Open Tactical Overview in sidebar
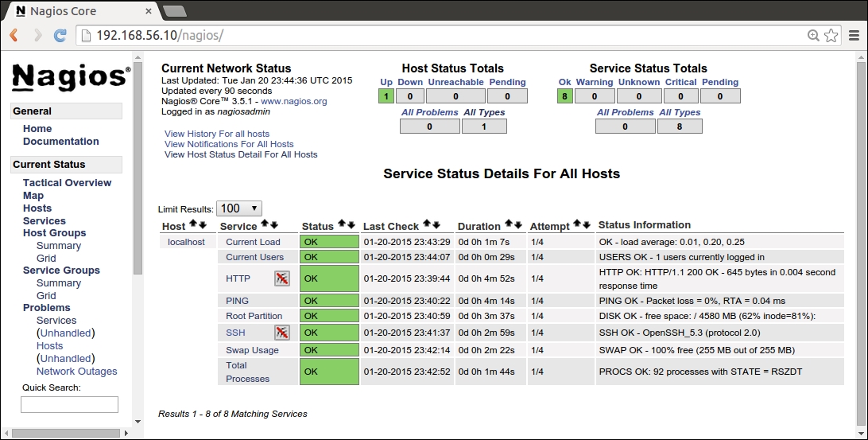Image resolution: width=868 pixels, height=440 pixels. click(x=67, y=183)
